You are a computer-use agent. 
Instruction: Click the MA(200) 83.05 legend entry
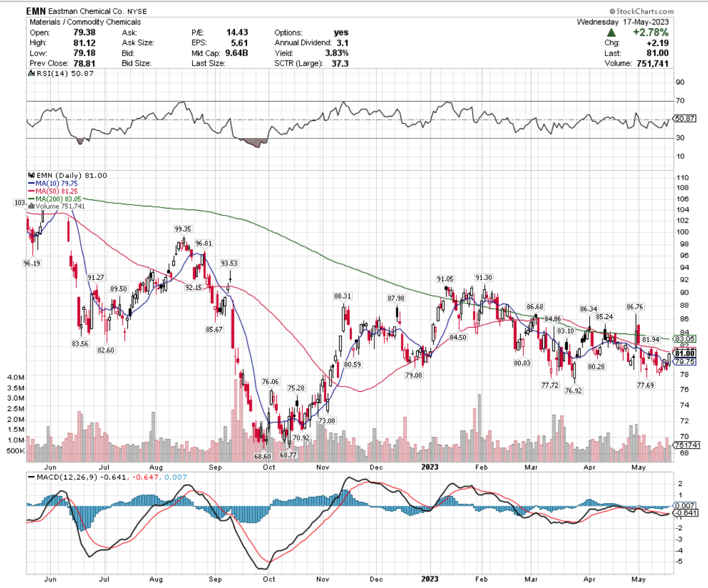[x=55, y=199]
